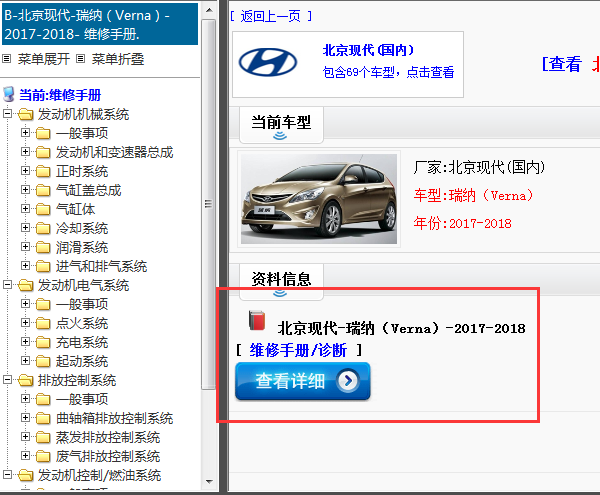Click the 查看详细 button
600x495 pixels.
pyautogui.click(x=303, y=381)
